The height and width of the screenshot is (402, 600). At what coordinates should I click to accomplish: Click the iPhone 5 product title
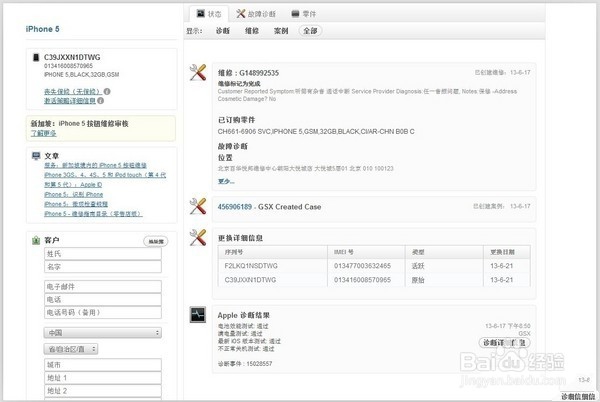tap(42, 29)
